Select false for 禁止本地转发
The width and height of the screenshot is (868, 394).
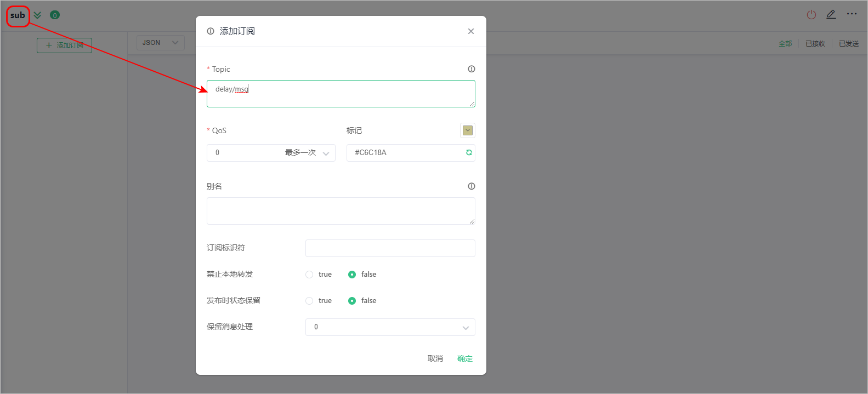[x=352, y=275]
